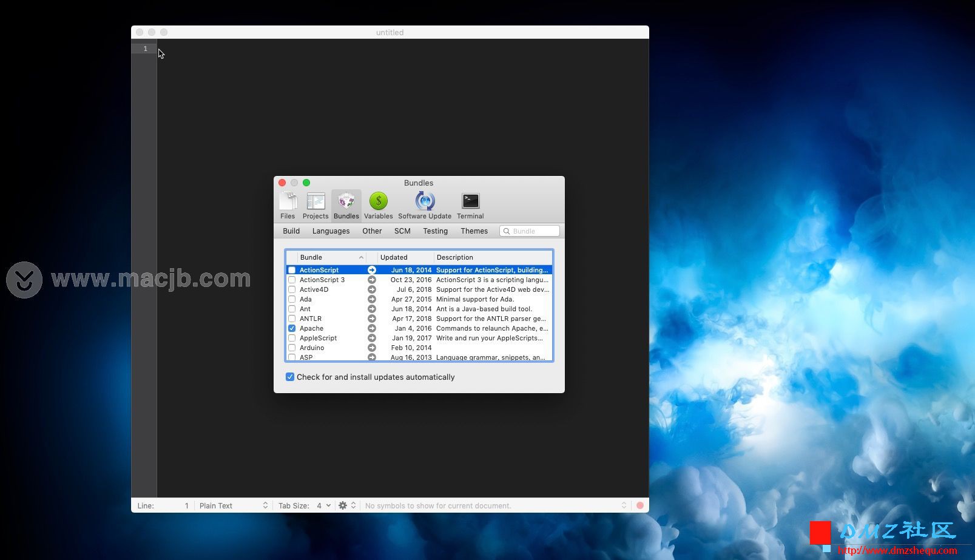Enable the Ant bundle checkbox
Viewport: 975px width, 560px height.
tap(292, 309)
